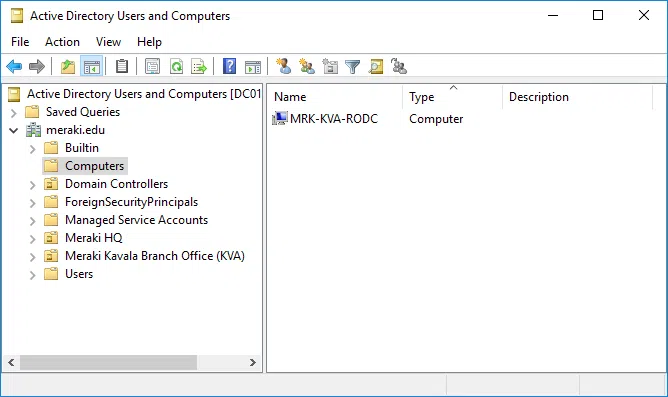Select the MRK-KVA-RODC entry name

(x=334, y=118)
